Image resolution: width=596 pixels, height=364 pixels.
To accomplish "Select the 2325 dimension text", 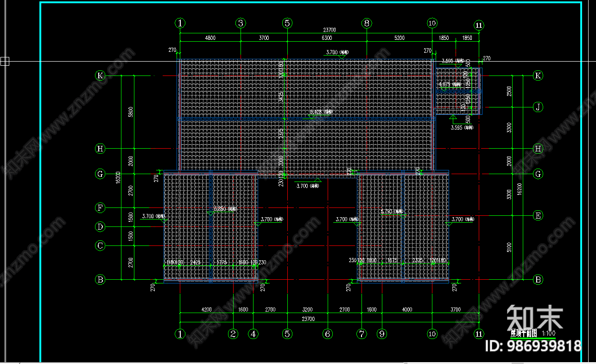I will (418, 261).
